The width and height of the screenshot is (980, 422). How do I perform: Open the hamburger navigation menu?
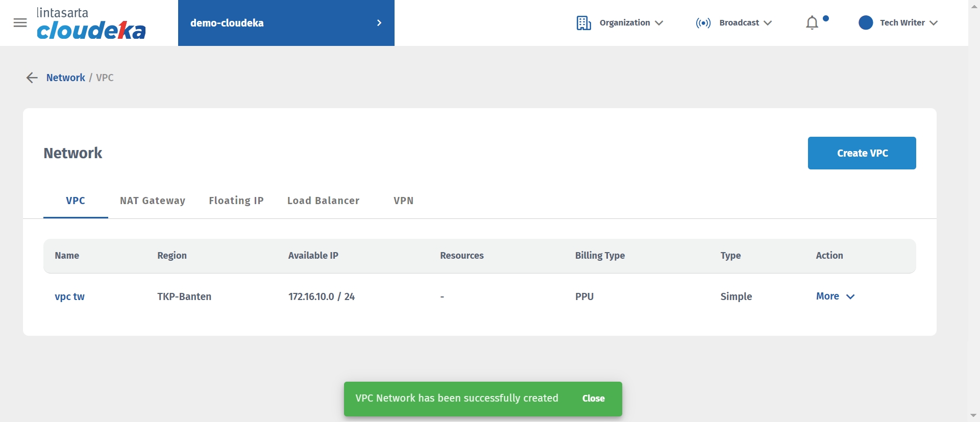(x=20, y=23)
